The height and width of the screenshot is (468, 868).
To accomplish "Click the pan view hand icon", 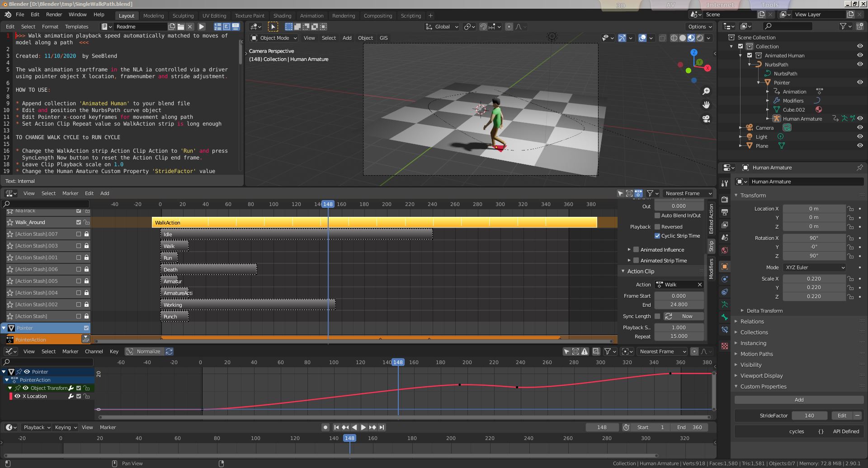I will [706, 105].
